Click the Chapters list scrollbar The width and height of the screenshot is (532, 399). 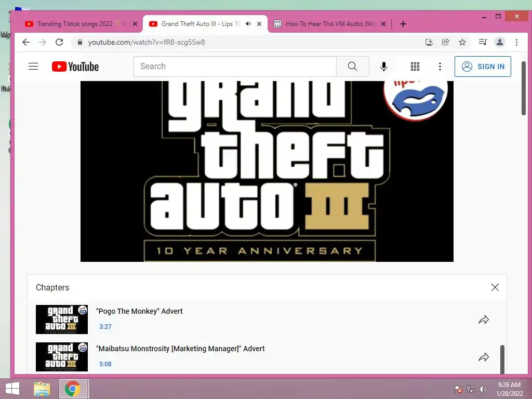502,359
